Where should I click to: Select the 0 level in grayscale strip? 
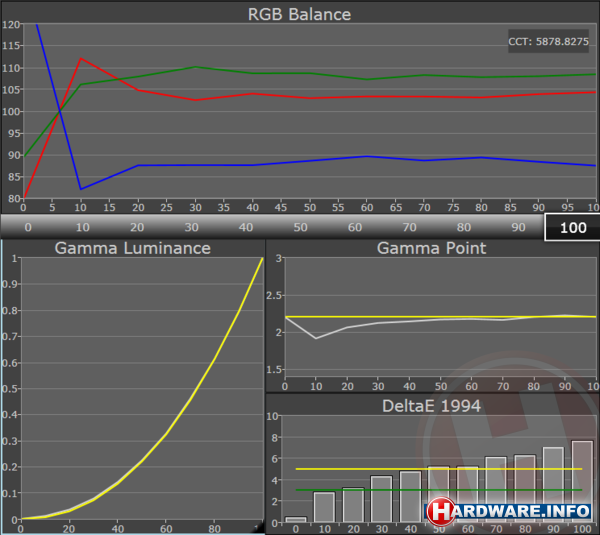[27, 227]
